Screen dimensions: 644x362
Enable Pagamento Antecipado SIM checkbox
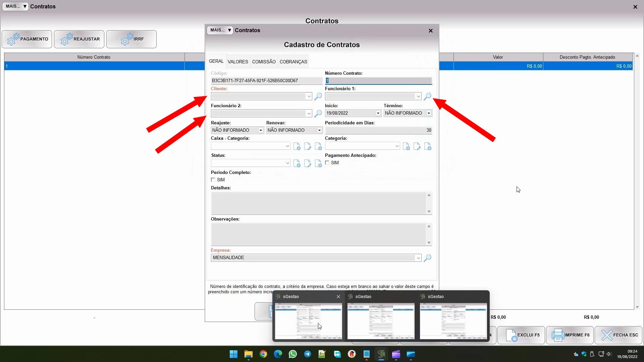327,163
